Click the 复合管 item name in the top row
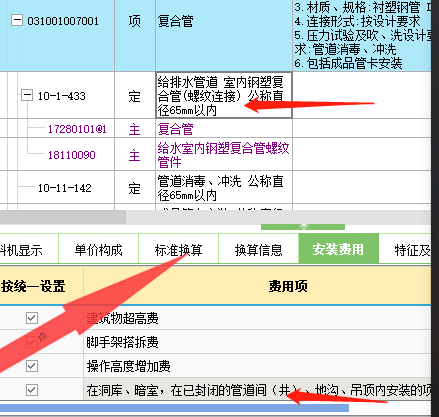 tap(176, 21)
